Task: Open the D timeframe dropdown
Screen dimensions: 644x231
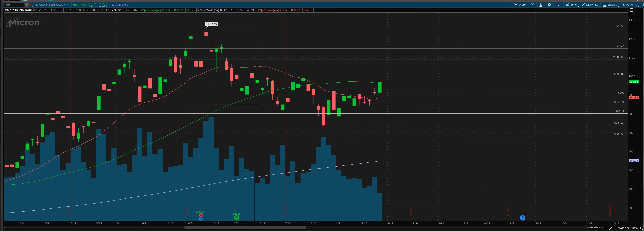Action: [559, 4]
